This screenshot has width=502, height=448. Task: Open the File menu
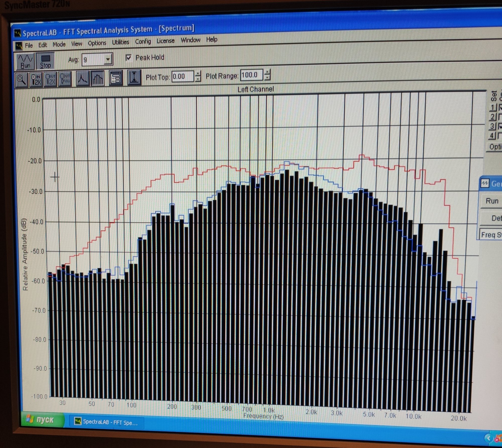point(29,45)
